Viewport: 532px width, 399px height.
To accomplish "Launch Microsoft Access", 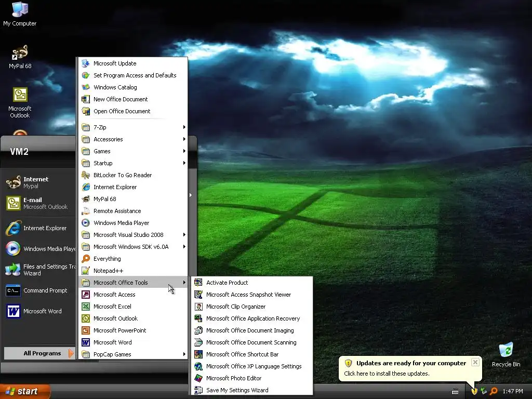I will coord(132,295).
